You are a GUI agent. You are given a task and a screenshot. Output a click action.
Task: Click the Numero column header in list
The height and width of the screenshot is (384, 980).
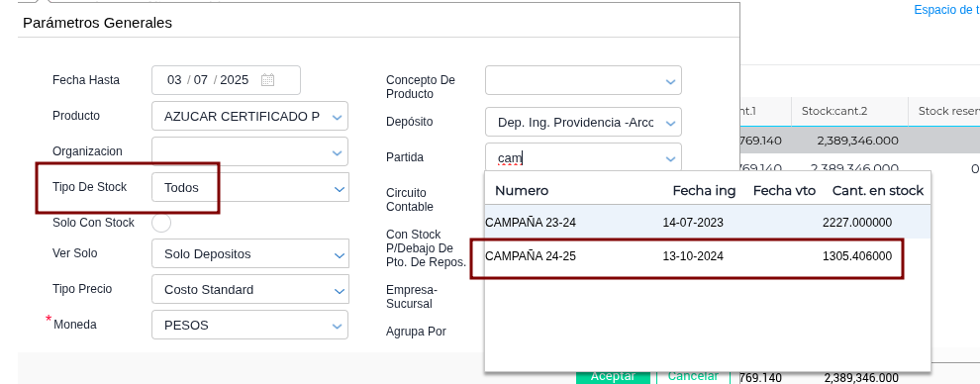pos(522,190)
